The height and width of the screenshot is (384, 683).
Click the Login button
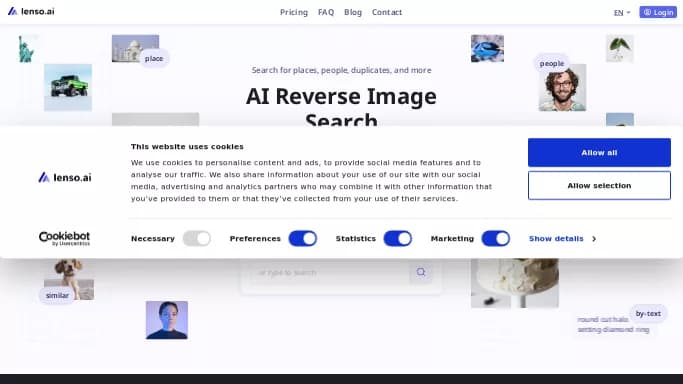658,12
